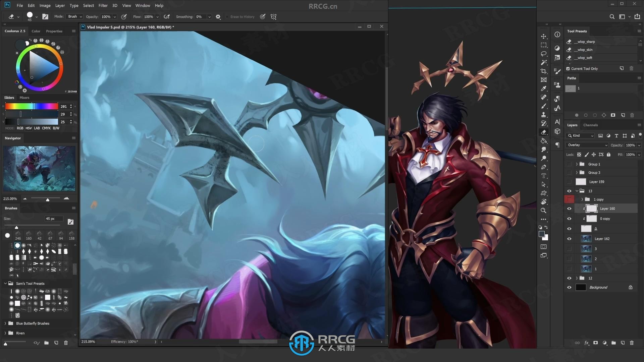Open layer filter Kind dropdown
644x362 pixels.
click(x=580, y=136)
